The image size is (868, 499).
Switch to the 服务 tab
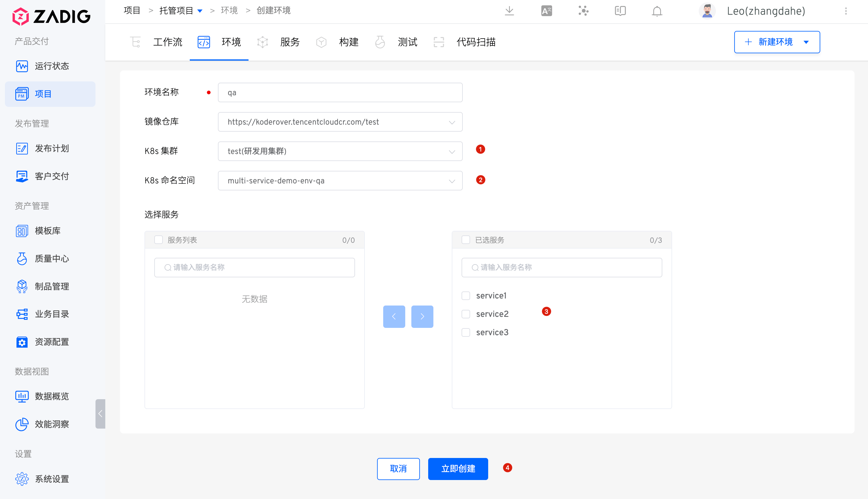coord(278,42)
